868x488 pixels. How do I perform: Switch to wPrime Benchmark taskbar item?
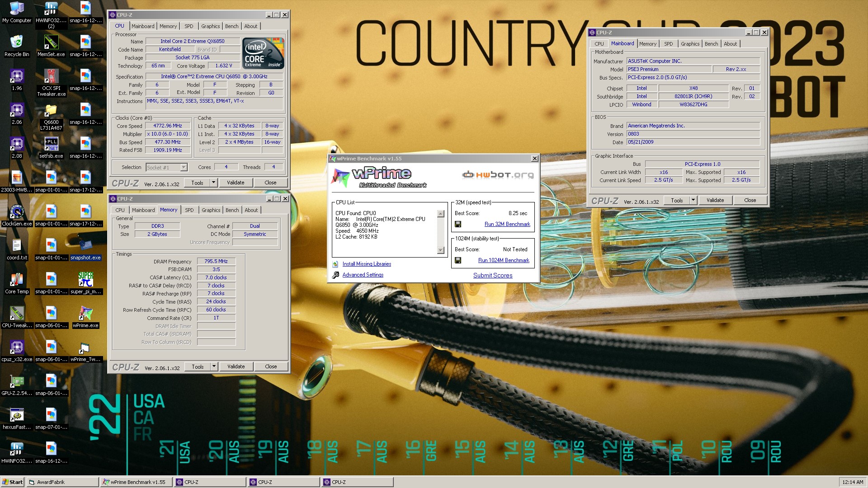(136, 482)
